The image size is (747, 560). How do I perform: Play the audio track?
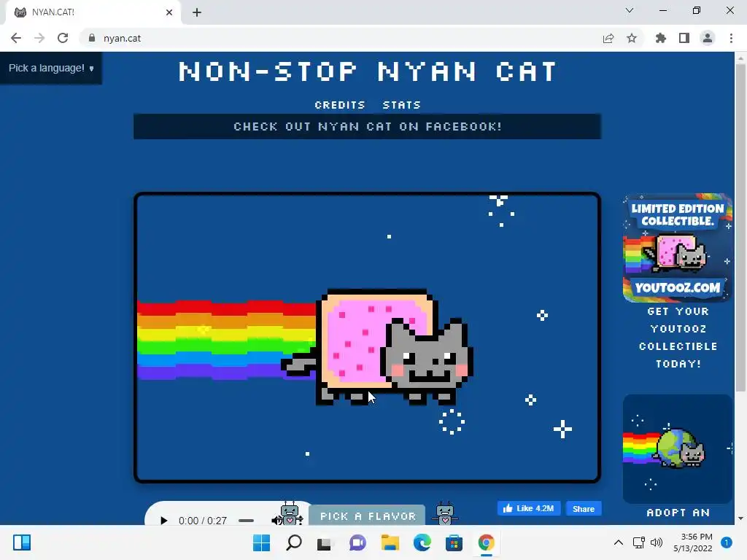click(x=163, y=521)
